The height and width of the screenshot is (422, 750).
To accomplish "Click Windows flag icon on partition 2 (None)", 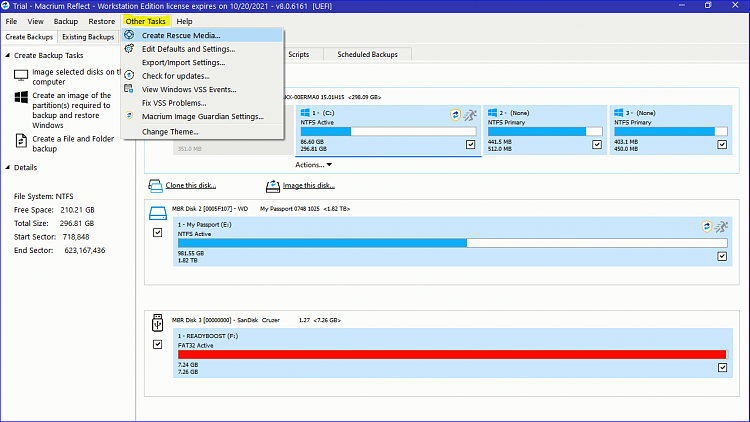I will [x=492, y=112].
